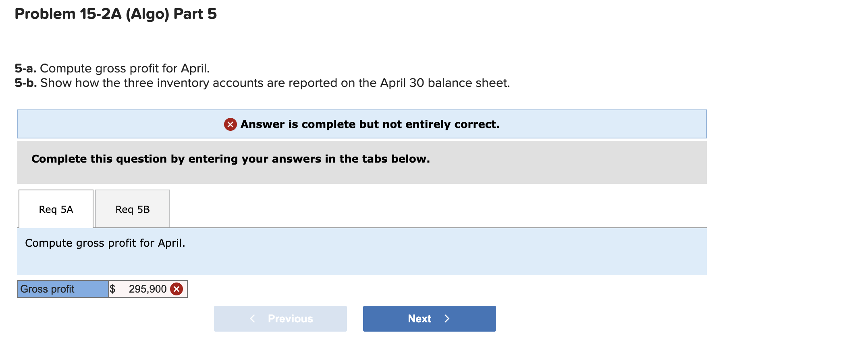This screenshot has height=363, width=868.
Task: Click the Next button
Action: click(429, 318)
